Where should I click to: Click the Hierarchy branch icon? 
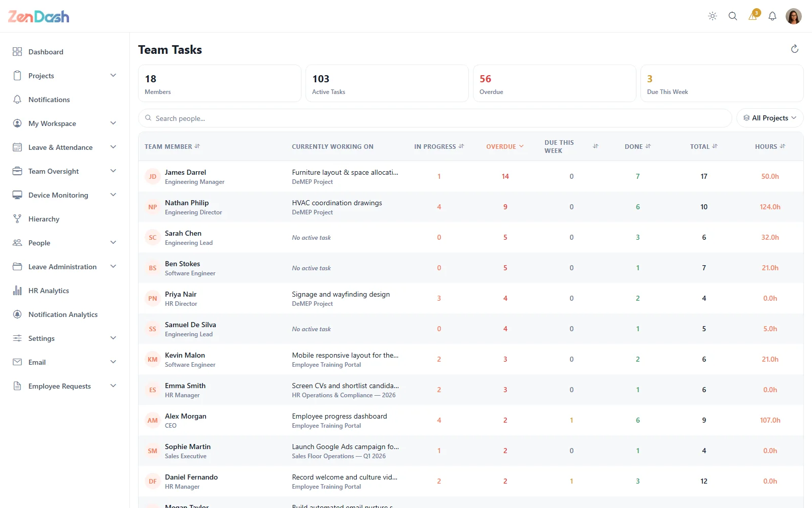point(17,219)
